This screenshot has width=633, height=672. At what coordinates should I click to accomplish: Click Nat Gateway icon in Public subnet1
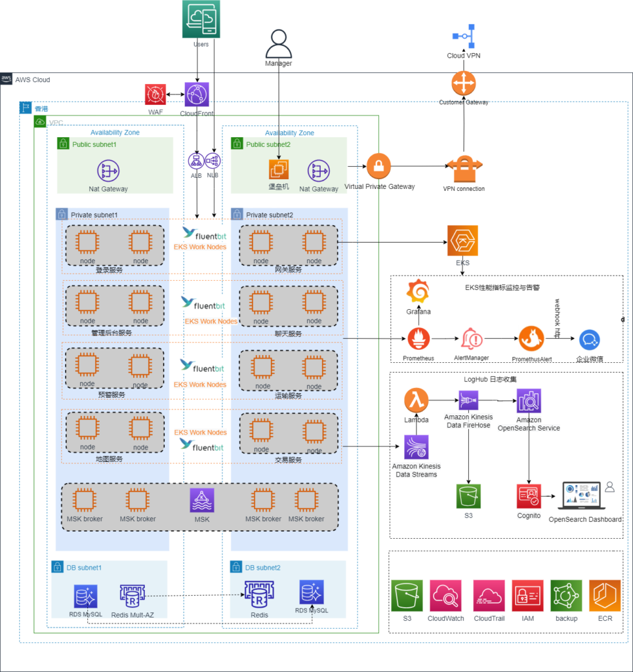click(108, 171)
